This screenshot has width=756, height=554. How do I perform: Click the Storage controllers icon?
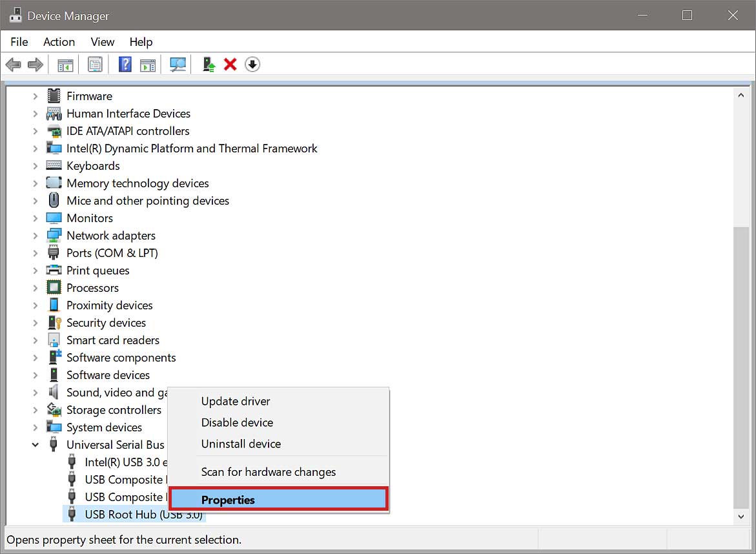pyautogui.click(x=54, y=410)
